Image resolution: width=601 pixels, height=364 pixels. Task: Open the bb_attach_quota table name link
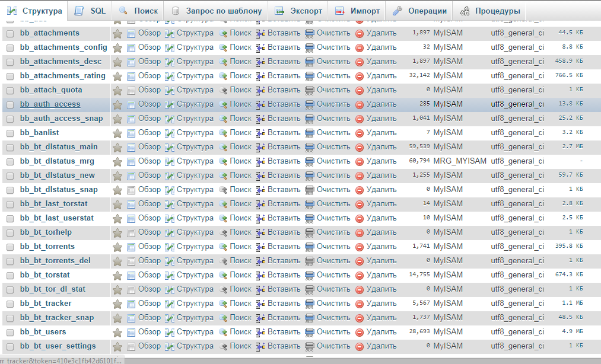(x=51, y=90)
